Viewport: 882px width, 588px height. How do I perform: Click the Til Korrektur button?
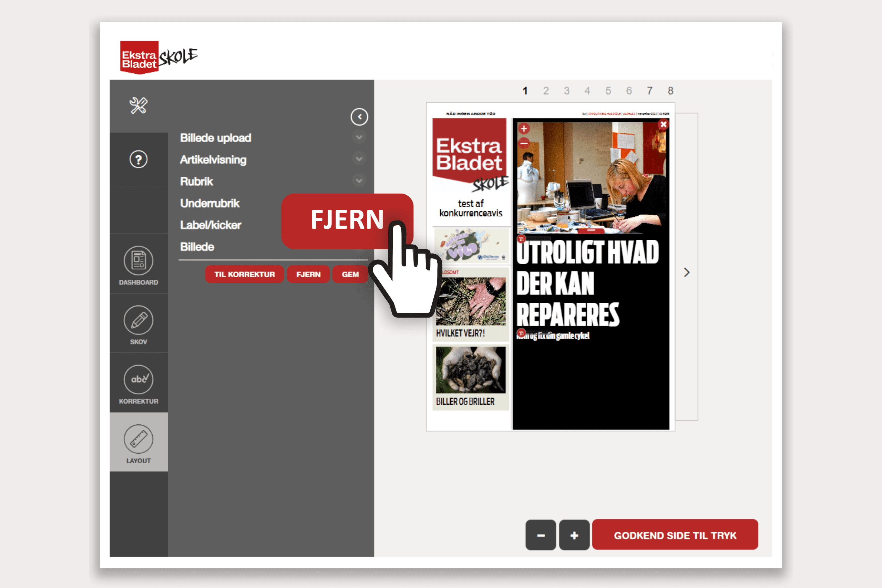[x=245, y=274]
